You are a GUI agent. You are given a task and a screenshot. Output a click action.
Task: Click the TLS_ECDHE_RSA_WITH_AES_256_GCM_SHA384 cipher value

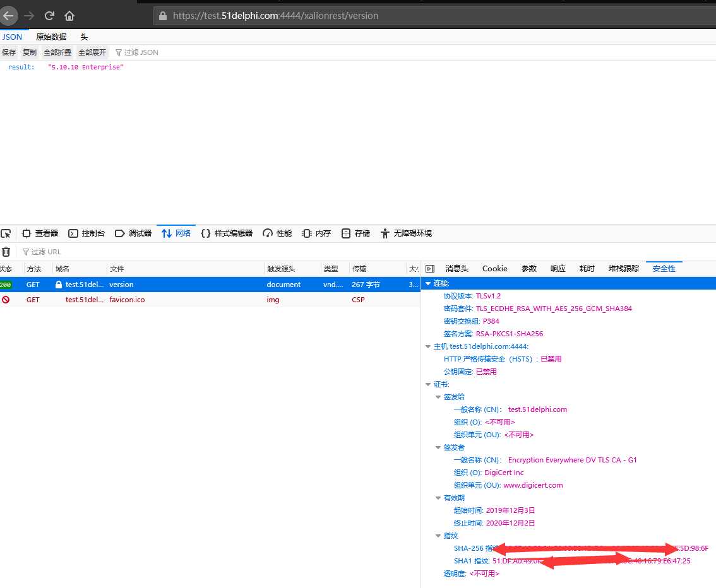pos(554,309)
